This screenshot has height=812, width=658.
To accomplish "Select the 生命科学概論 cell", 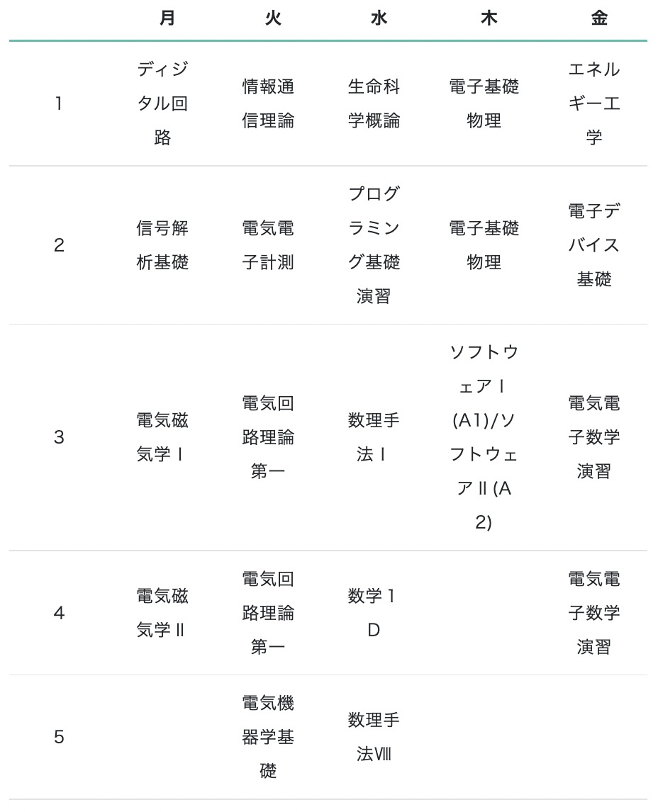I will [374, 103].
